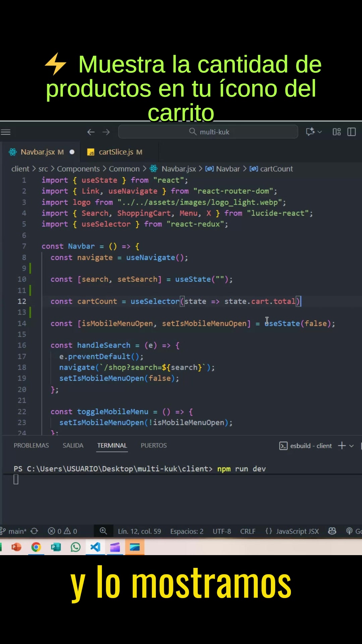Click the ShoppingCart import identifier
The width and height of the screenshot is (362, 644).
click(144, 213)
